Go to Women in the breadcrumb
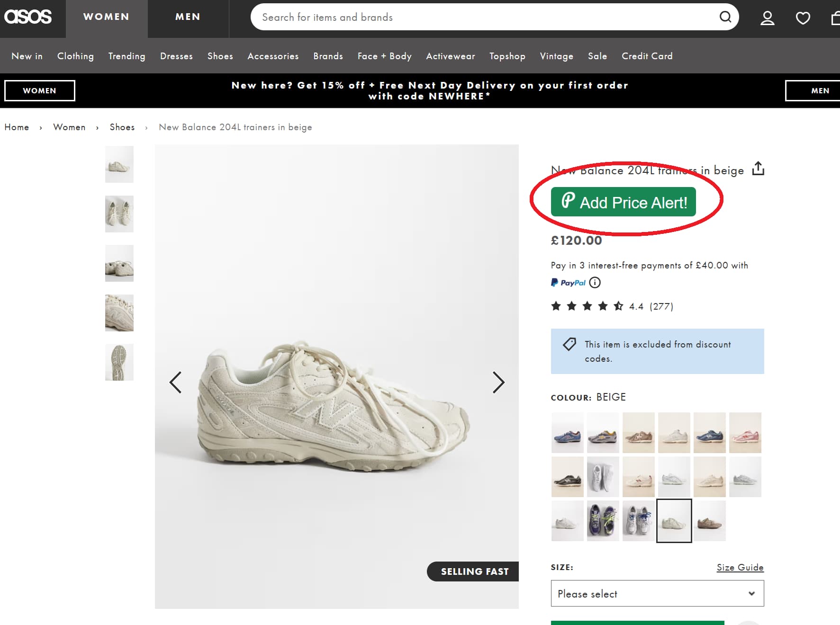Image resolution: width=840 pixels, height=625 pixels. pyautogui.click(x=69, y=127)
